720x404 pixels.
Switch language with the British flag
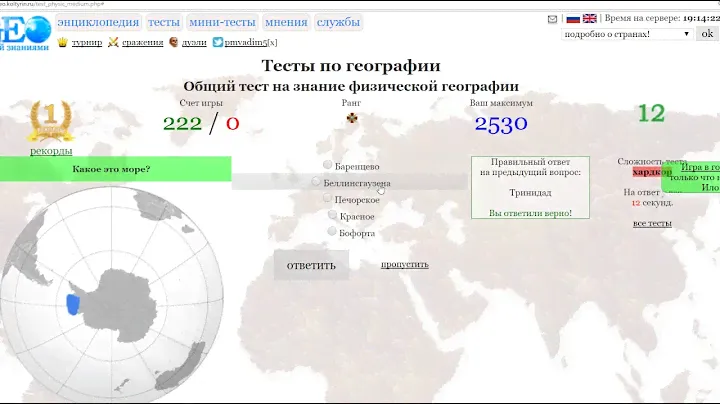(x=590, y=19)
